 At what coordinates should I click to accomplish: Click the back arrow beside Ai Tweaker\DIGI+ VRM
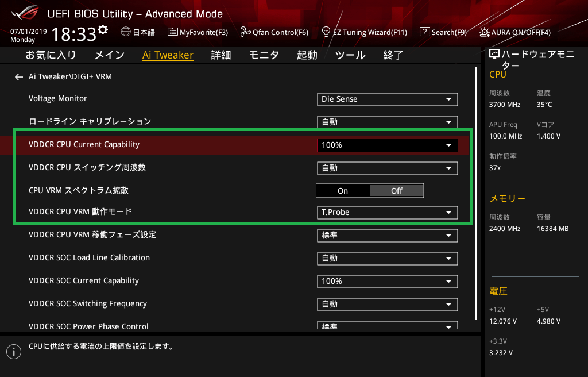pos(19,76)
